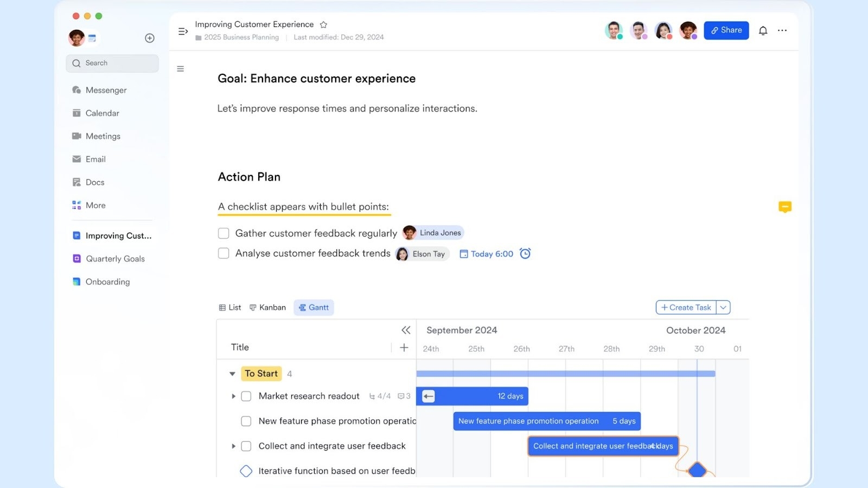Click the Share button

point(726,30)
